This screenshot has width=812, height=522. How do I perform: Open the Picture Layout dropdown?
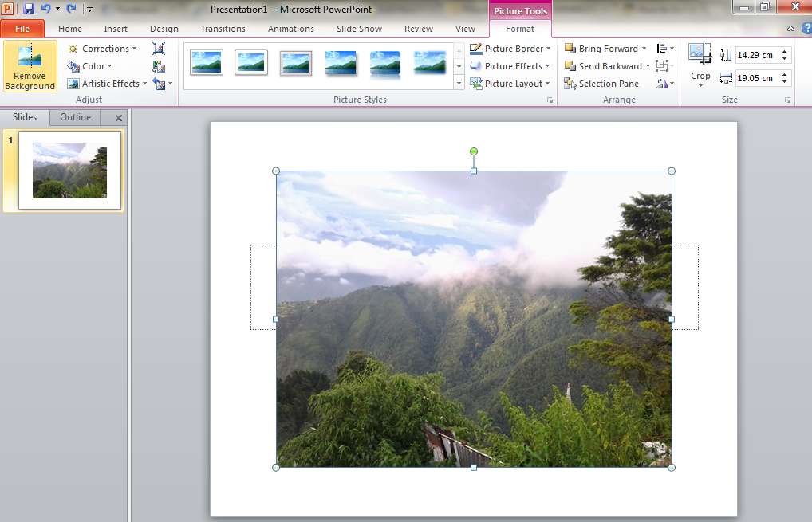(x=510, y=84)
